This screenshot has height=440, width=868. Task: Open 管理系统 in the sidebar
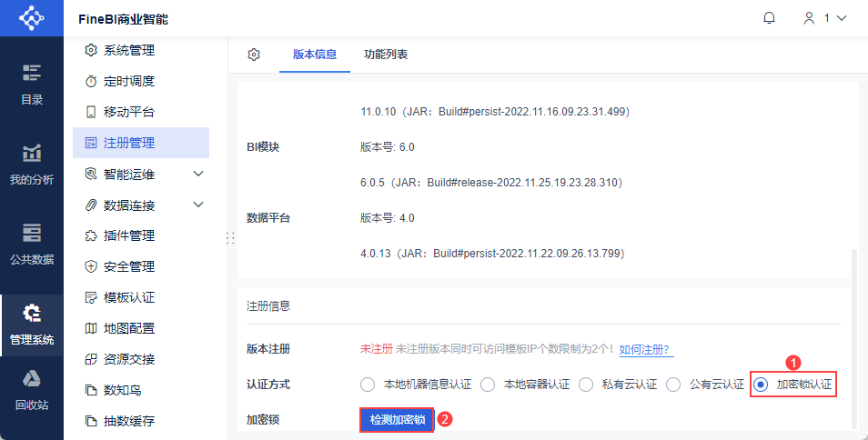pyautogui.click(x=32, y=325)
